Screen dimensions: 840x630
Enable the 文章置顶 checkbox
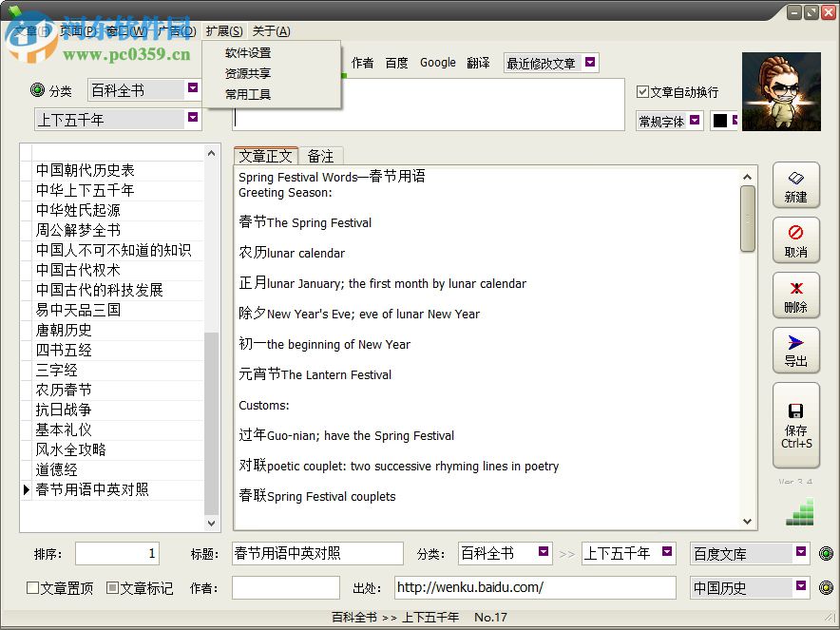point(32,587)
